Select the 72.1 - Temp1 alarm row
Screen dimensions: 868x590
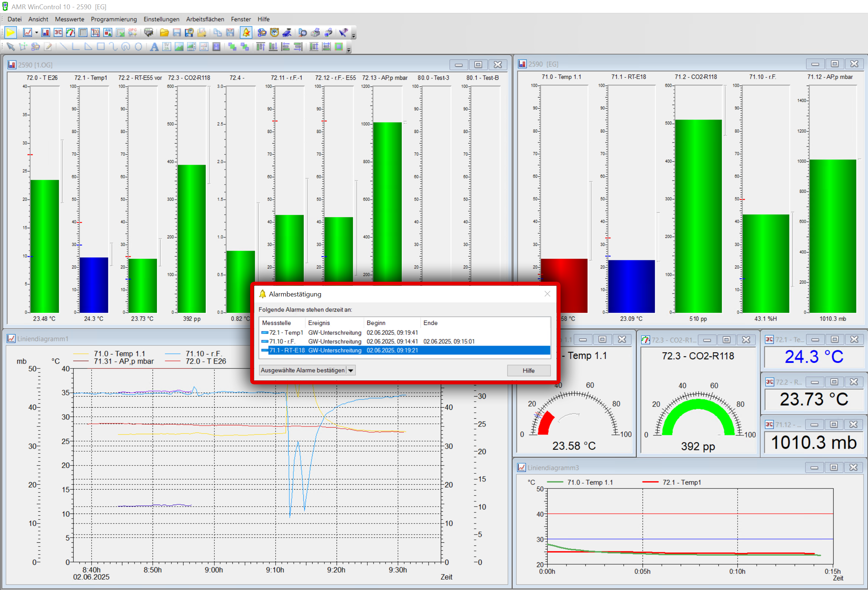(286, 333)
